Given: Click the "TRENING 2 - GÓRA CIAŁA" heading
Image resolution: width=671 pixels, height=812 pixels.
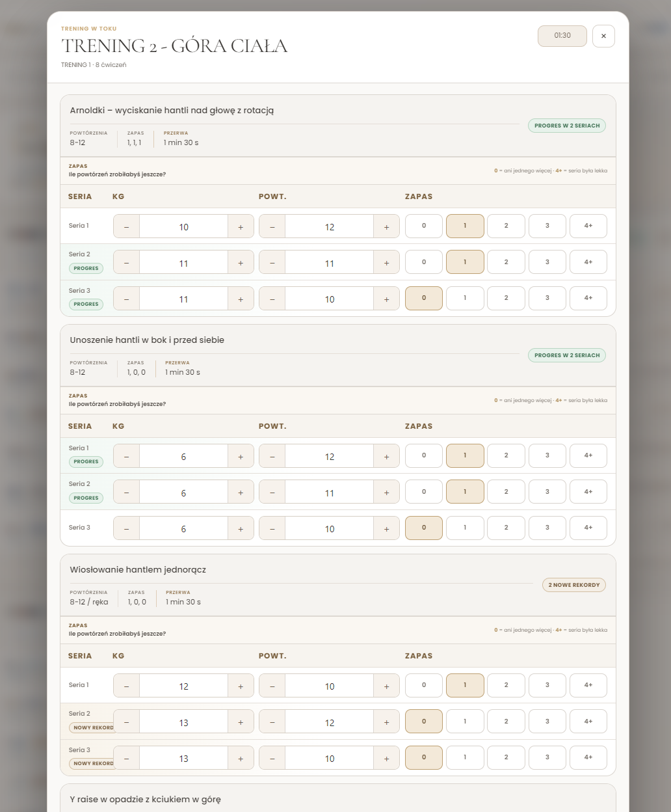Looking at the screenshot, I should pos(174,46).
